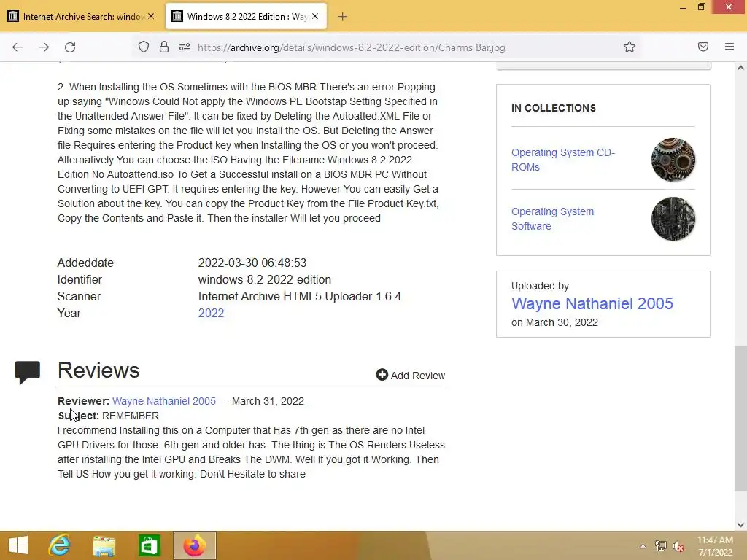Click reviewer name Wayne Nathaniel 2005

[x=164, y=401]
